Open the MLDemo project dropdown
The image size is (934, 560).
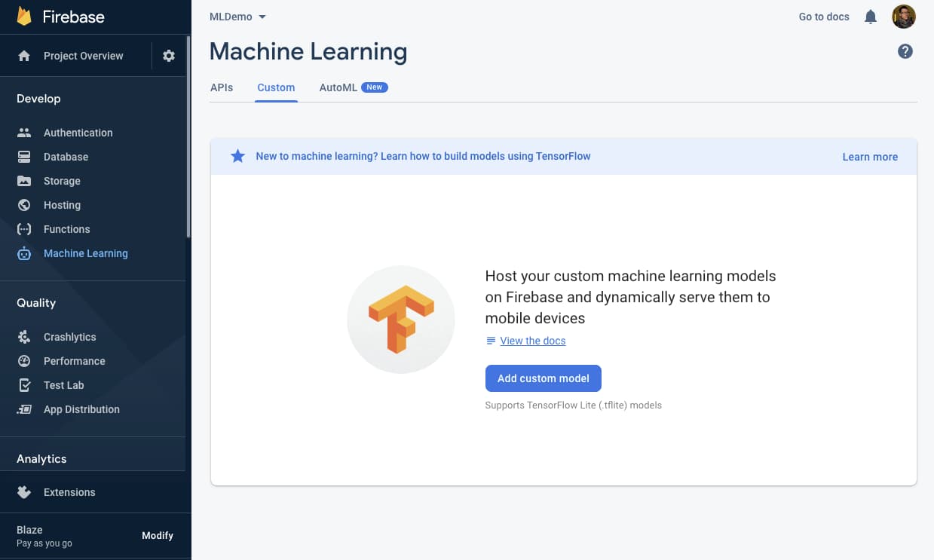pyautogui.click(x=238, y=17)
